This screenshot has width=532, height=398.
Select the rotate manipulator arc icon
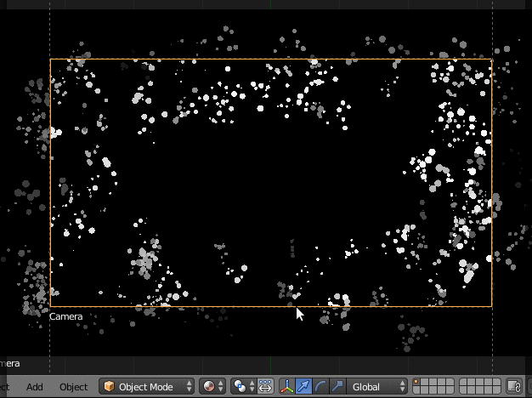[x=320, y=386]
